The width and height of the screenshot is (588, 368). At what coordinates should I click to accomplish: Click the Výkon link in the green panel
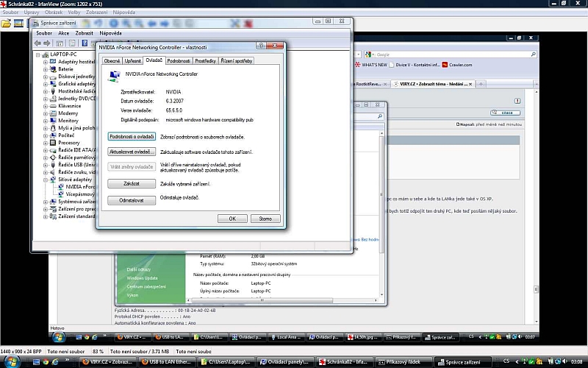pyautogui.click(x=132, y=295)
